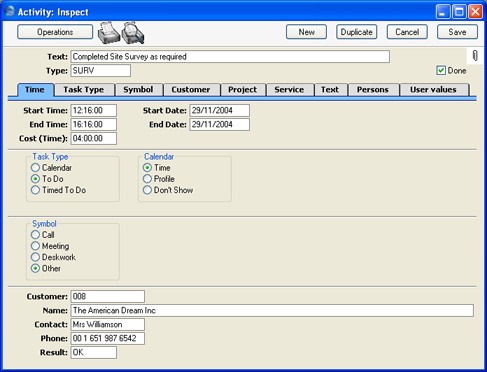Switch to the Text tab

[x=330, y=90]
